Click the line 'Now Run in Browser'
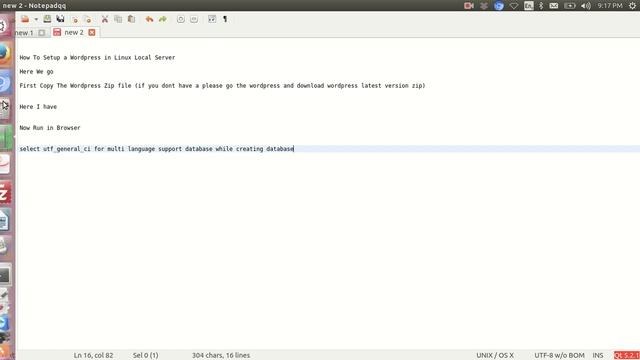The image size is (640, 360). (50, 128)
